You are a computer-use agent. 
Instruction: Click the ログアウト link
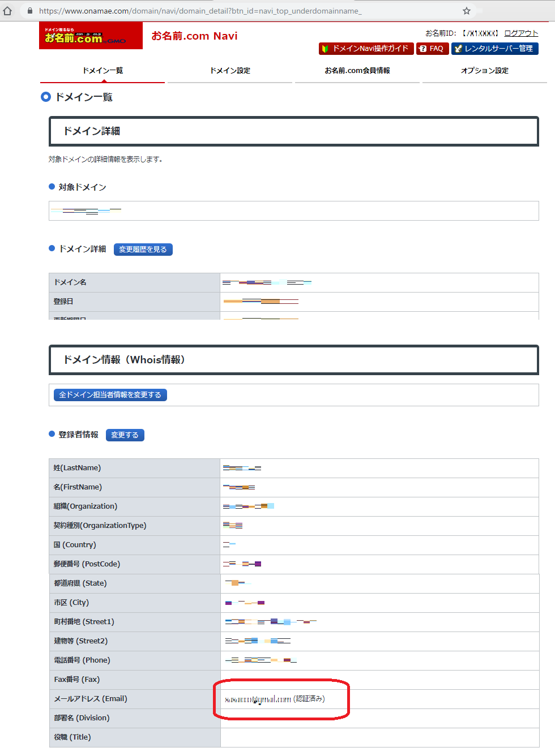point(521,33)
